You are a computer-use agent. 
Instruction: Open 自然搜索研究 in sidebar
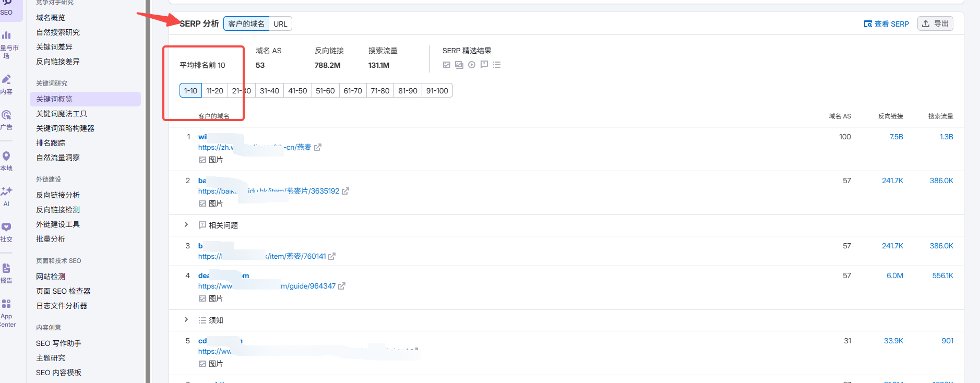[x=58, y=32]
